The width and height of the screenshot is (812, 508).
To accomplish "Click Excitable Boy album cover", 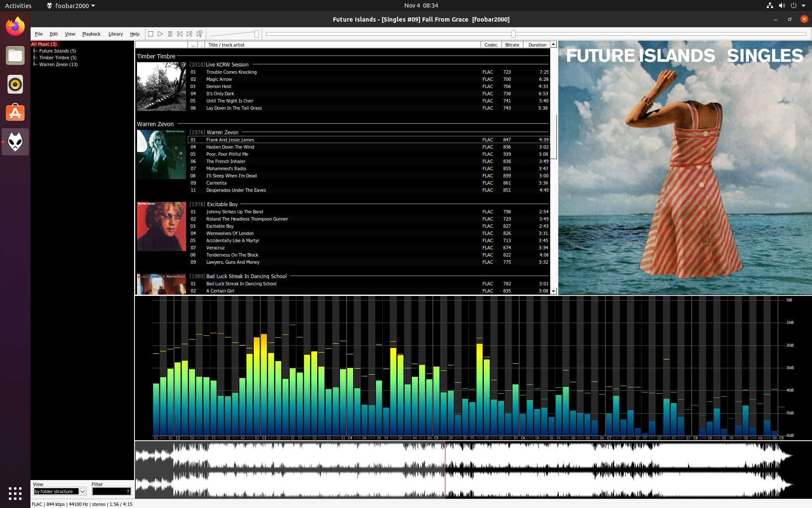I will click(x=162, y=226).
